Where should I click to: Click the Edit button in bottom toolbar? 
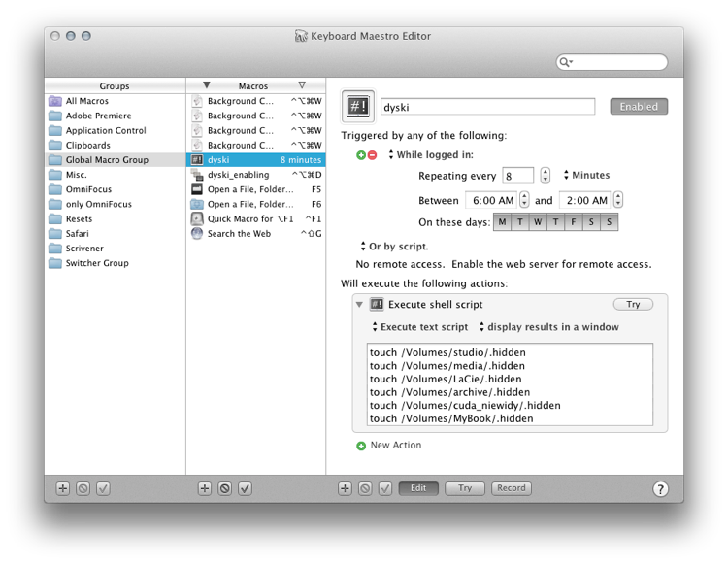(x=418, y=488)
